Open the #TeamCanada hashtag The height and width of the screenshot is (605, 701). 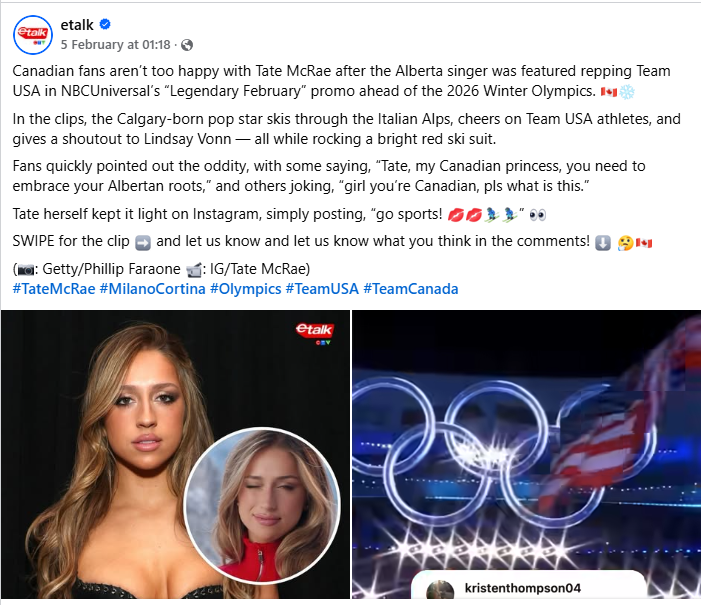pyautogui.click(x=410, y=289)
